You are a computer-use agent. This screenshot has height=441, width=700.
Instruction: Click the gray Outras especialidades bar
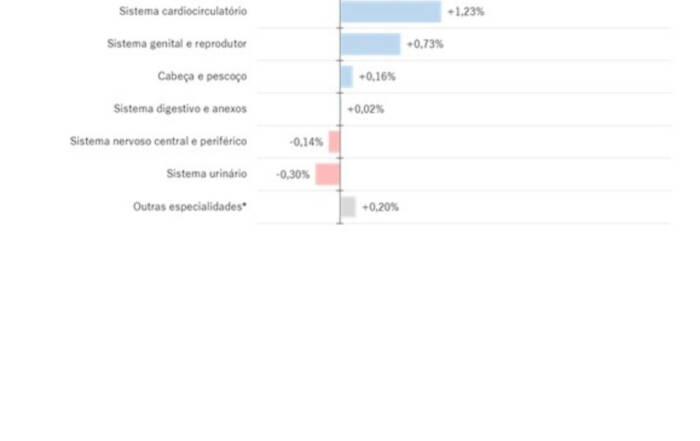[x=348, y=207]
